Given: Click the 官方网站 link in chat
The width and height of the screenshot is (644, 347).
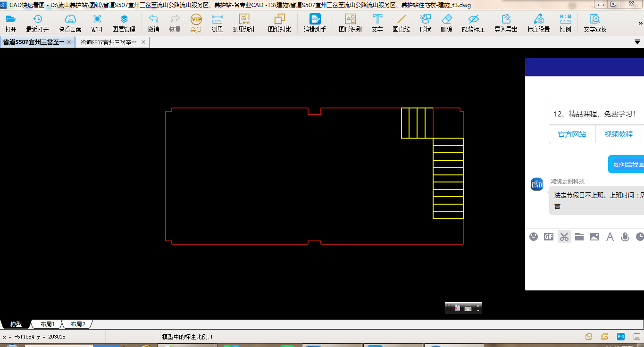Looking at the screenshot, I should coord(572,134).
